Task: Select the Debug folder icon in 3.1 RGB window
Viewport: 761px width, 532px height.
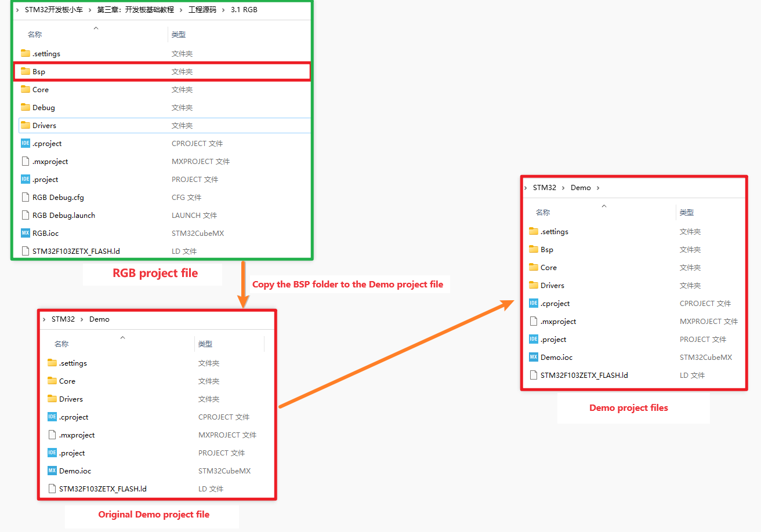Action: [25, 107]
